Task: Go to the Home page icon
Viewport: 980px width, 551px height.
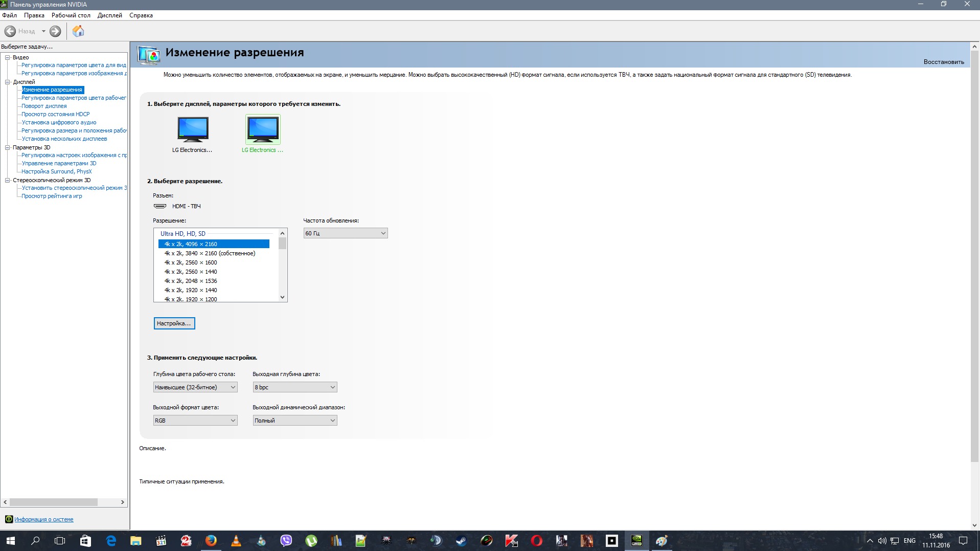Action: point(78,31)
